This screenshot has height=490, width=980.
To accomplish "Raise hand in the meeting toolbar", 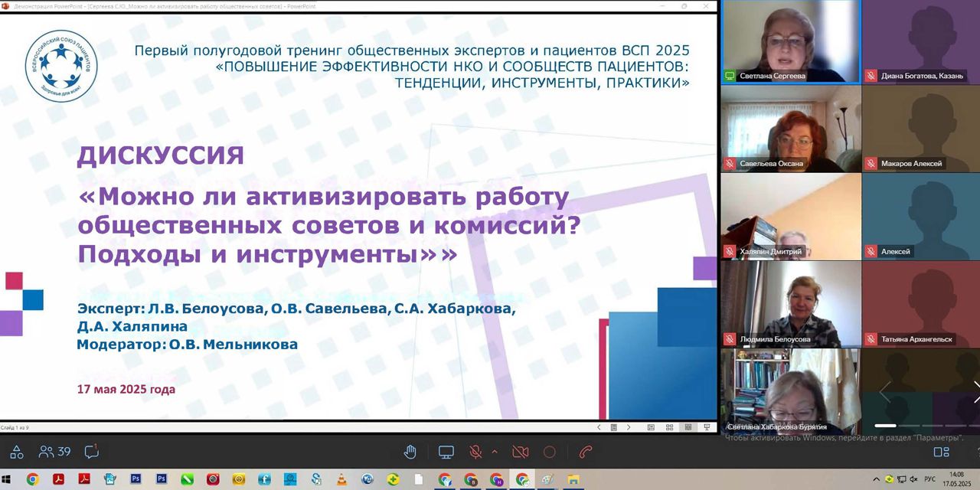I will (x=410, y=452).
